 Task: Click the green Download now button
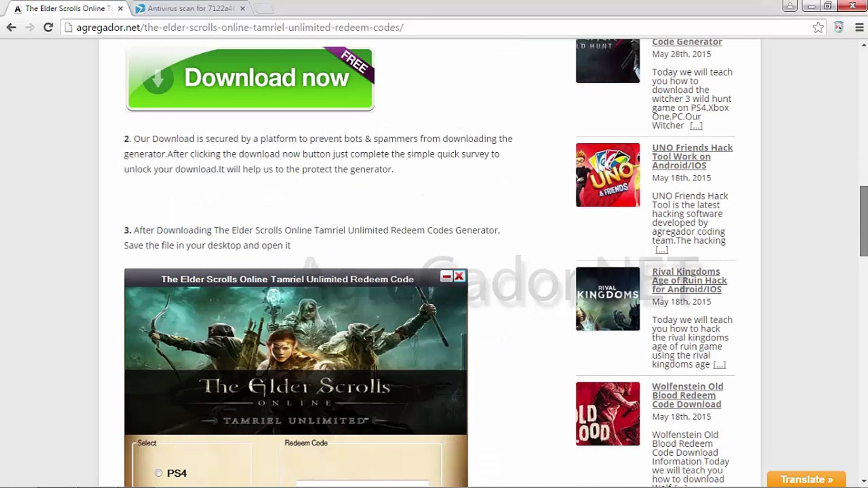250,79
